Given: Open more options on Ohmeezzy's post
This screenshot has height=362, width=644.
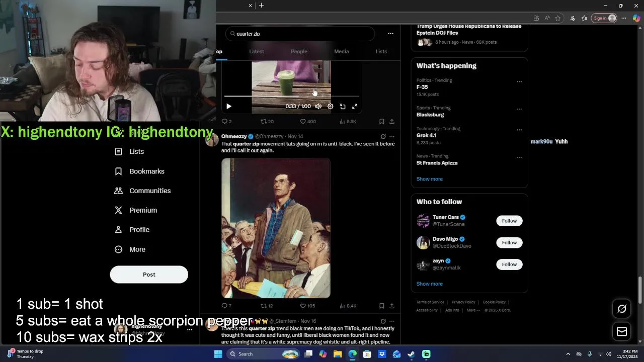Looking at the screenshot, I should 392,136.
